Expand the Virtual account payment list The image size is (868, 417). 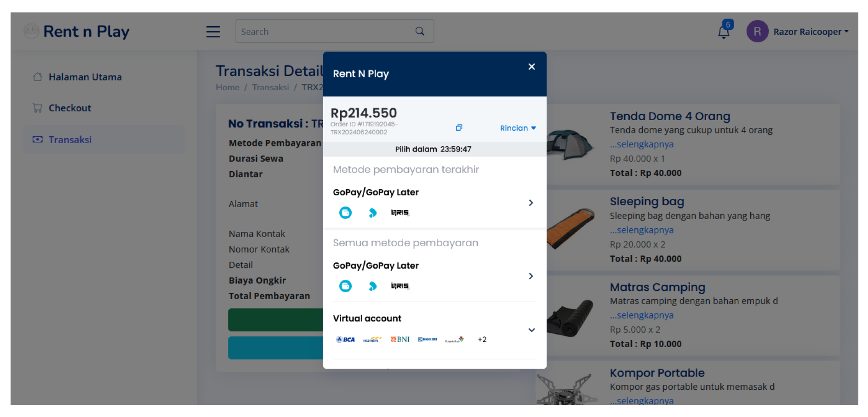(531, 330)
